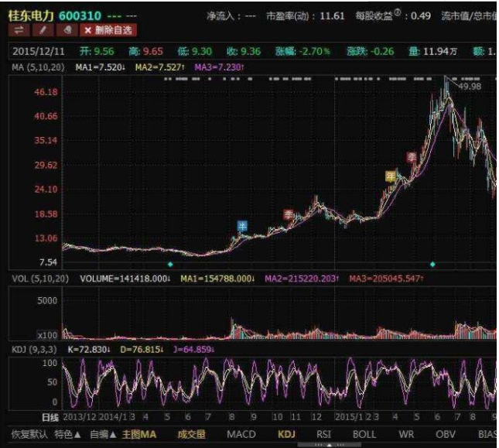The width and height of the screenshot is (499, 448).
Task: Click the D=76.815 value
Action: [x=142, y=350]
